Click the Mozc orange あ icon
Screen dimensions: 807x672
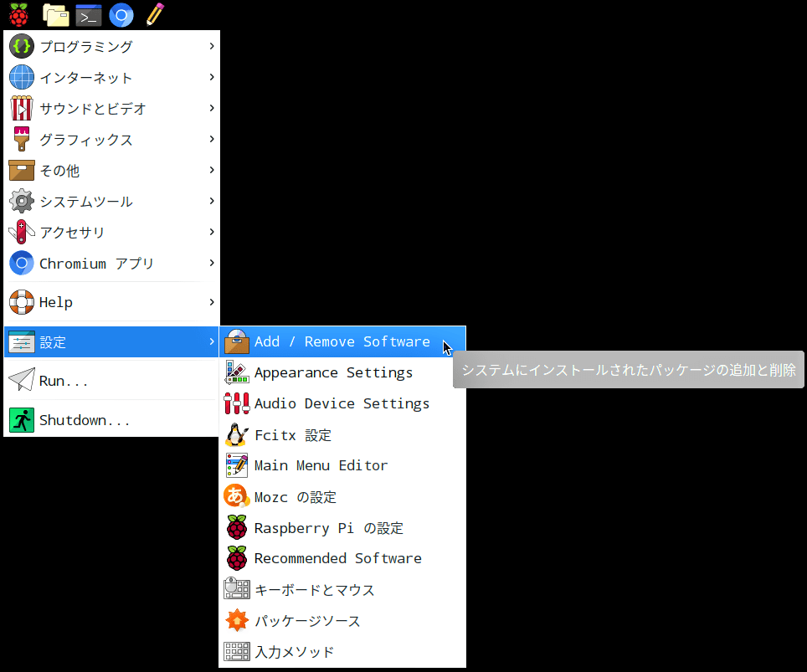[x=237, y=496]
